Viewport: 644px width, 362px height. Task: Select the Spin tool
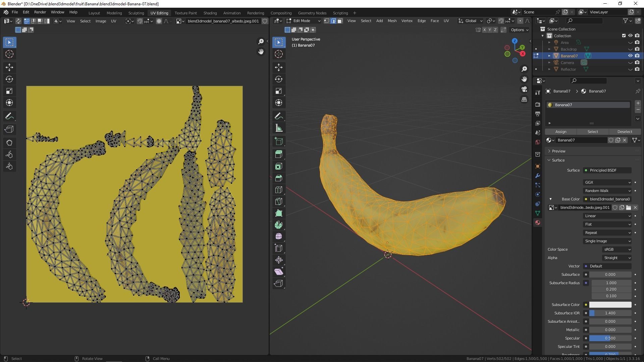pyautogui.click(x=279, y=225)
